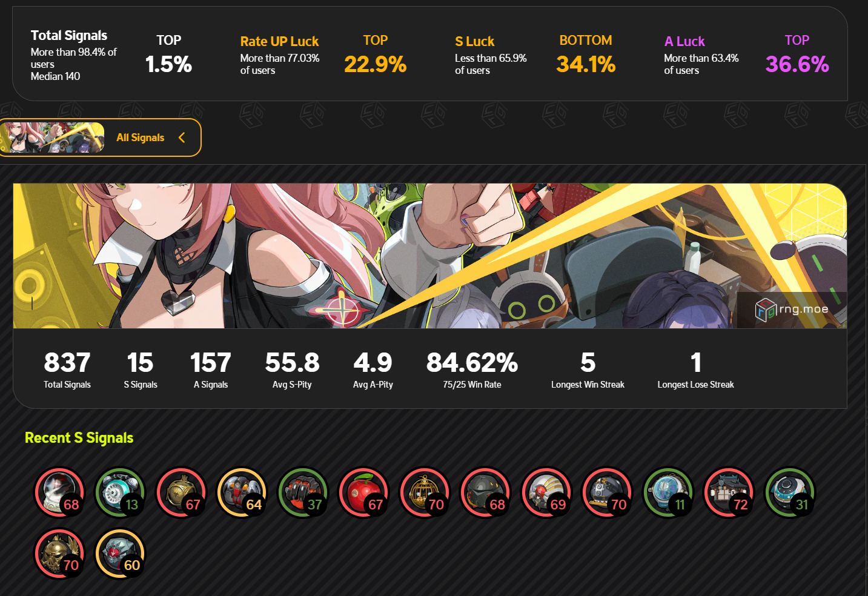This screenshot has height=596, width=868.
Task: Open the red-black coiled engine with pity 37
Action: click(x=303, y=492)
